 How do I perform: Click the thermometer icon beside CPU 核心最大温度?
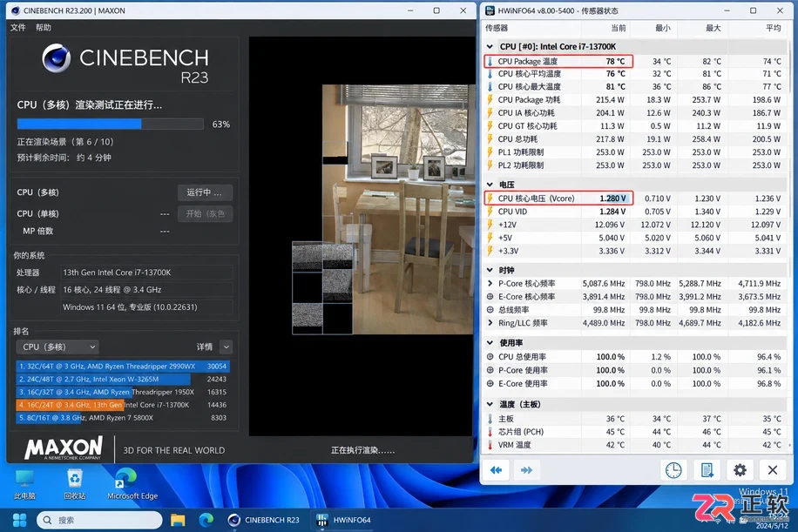tap(490, 87)
